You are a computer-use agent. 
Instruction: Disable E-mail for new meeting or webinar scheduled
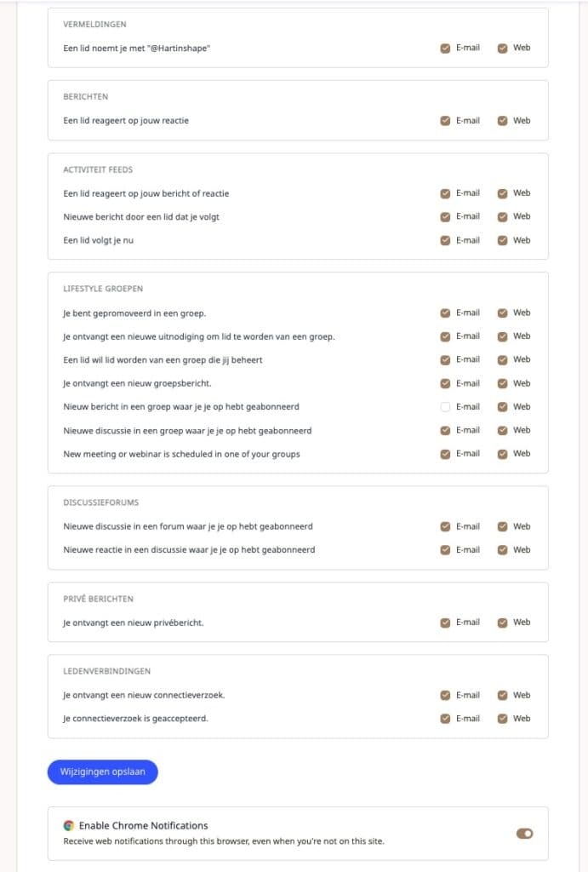(444, 453)
